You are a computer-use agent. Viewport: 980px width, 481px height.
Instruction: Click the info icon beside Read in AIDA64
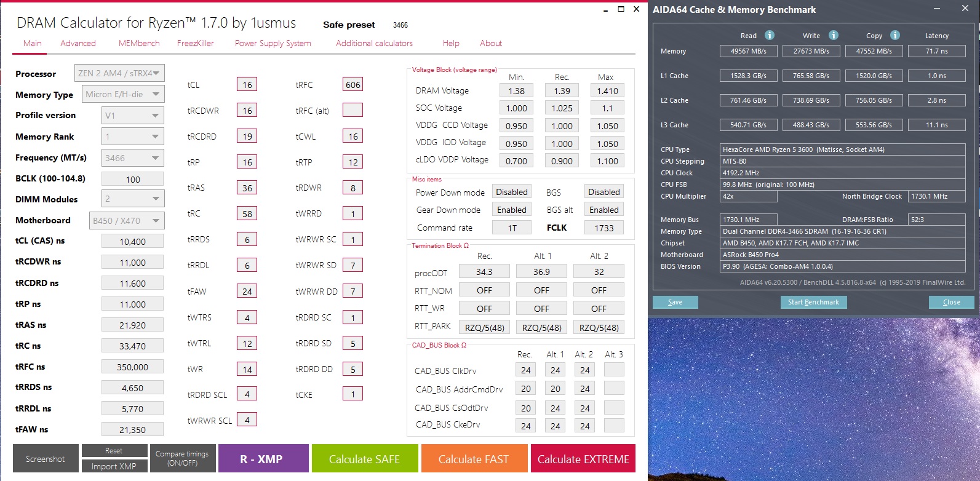(x=769, y=35)
